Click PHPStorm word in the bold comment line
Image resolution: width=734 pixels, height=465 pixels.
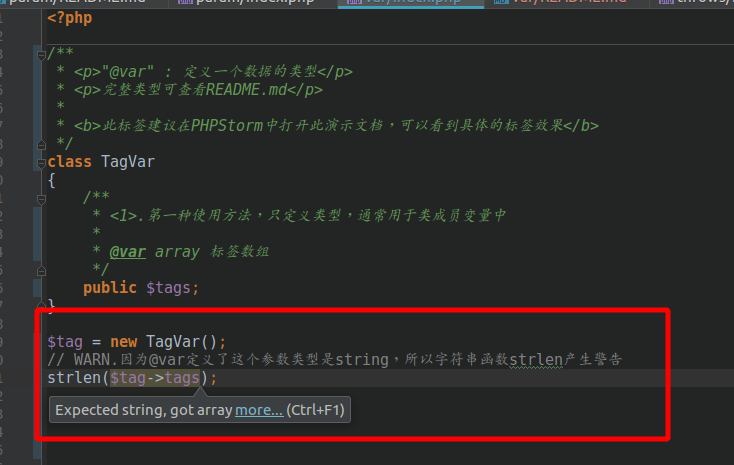click(x=227, y=125)
